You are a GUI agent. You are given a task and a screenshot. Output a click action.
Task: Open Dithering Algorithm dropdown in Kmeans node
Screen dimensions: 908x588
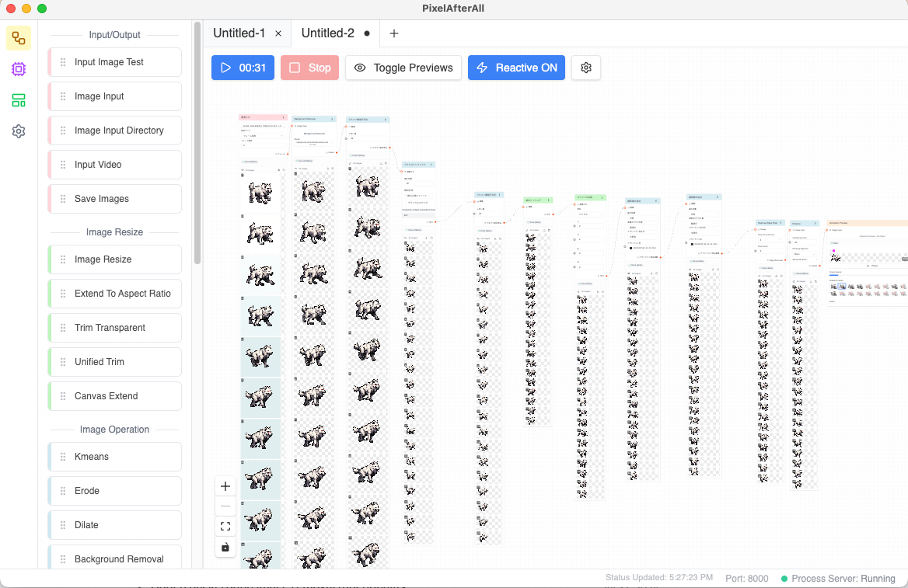[805, 254]
